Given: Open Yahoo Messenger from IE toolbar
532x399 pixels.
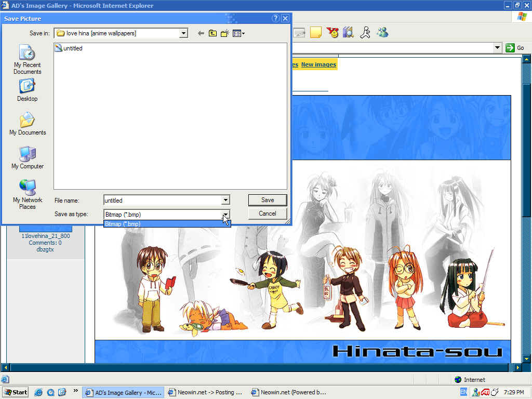Looking at the screenshot, I should [x=332, y=33].
